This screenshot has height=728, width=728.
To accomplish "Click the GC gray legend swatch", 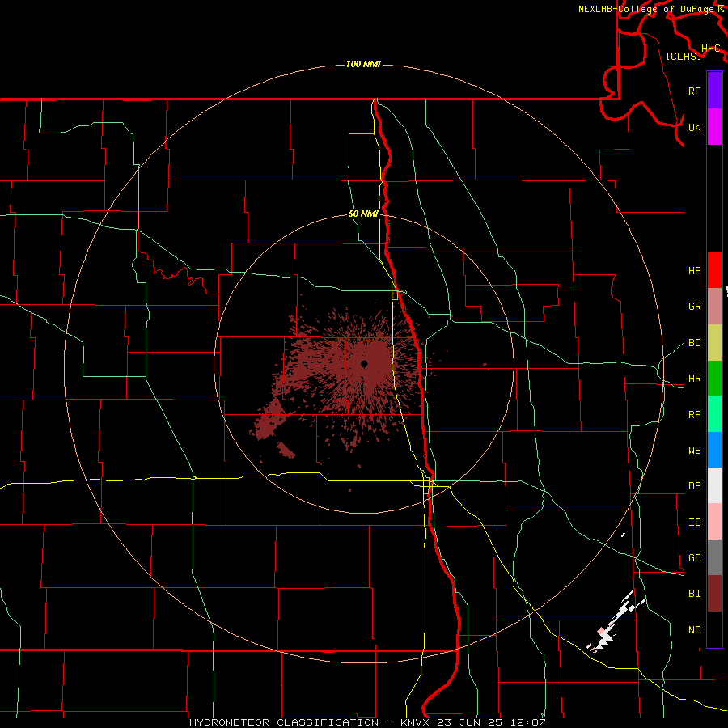I will 714,557.
